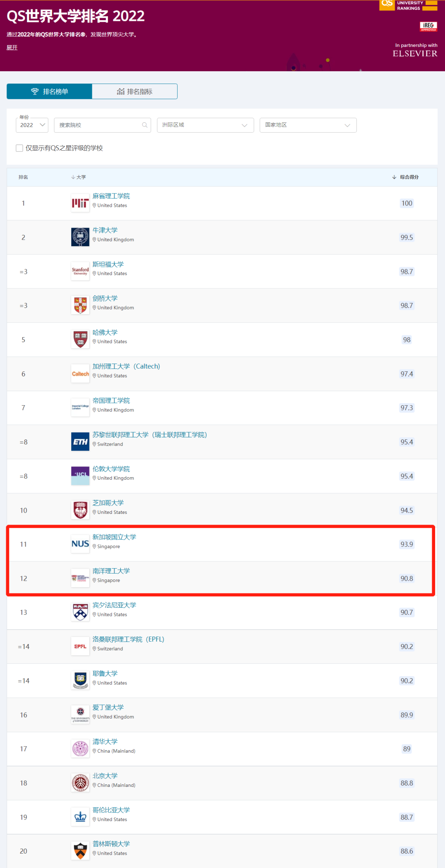Open the 清华大学 link

tap(105, 742)
